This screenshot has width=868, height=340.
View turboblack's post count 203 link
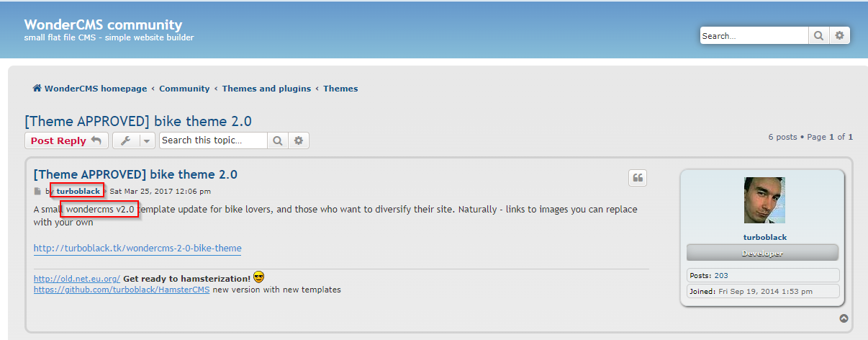click(721, 275)
